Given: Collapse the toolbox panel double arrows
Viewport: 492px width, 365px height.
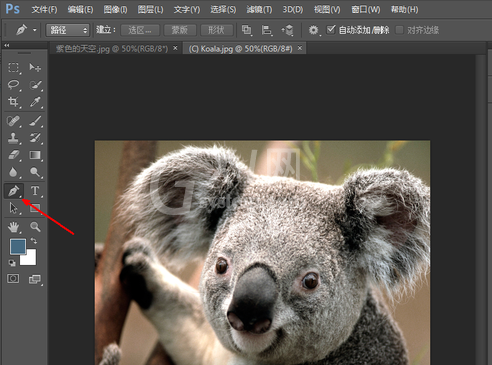Looking at the screenshot, I should [6, 45].
